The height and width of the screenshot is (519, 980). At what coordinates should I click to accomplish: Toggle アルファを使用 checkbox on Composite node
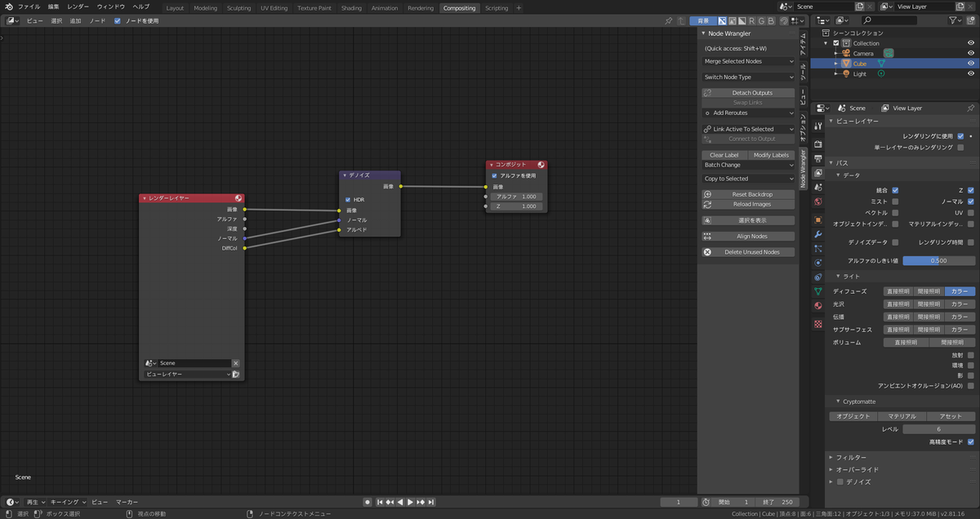(494, 175)
